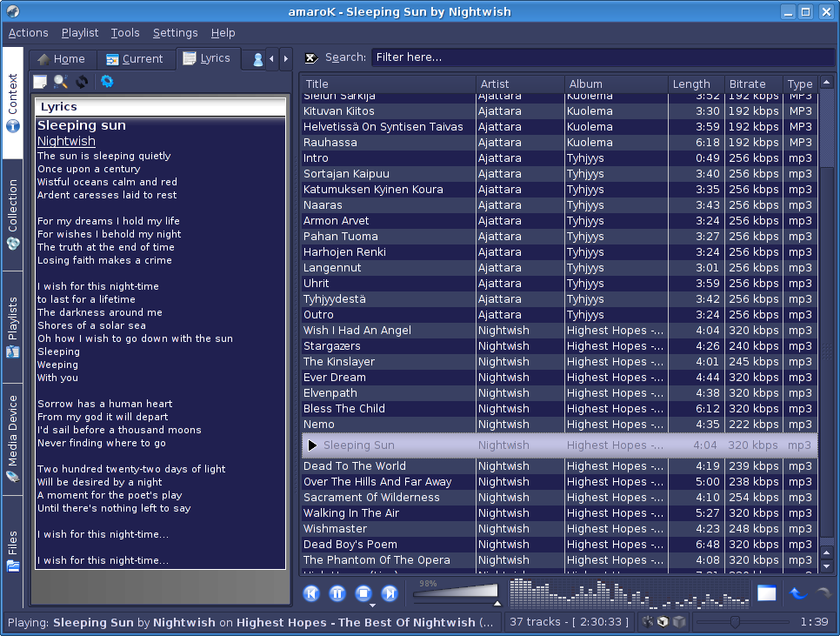Click in the playlist filter search field
This screenshot has width=840, height=636.
(x=603, y=57)
